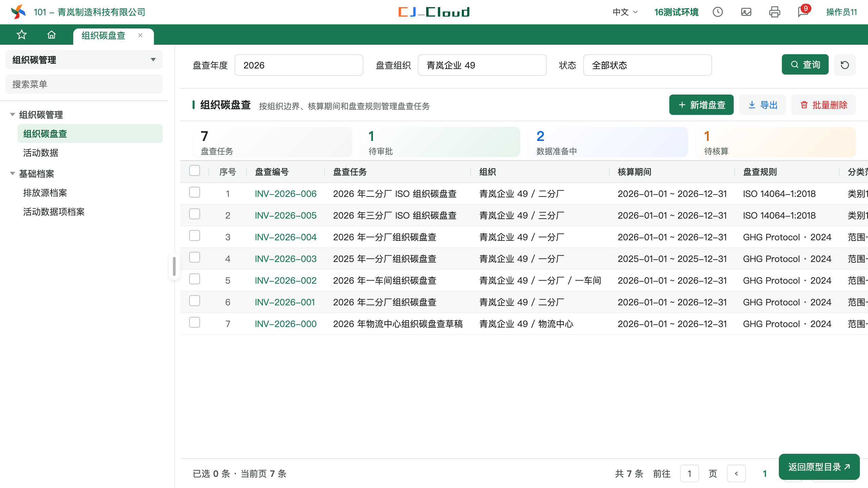Open the 组织碳管理 module dropdown
This screenshot has width=868, height=488.
coord(84,60)
